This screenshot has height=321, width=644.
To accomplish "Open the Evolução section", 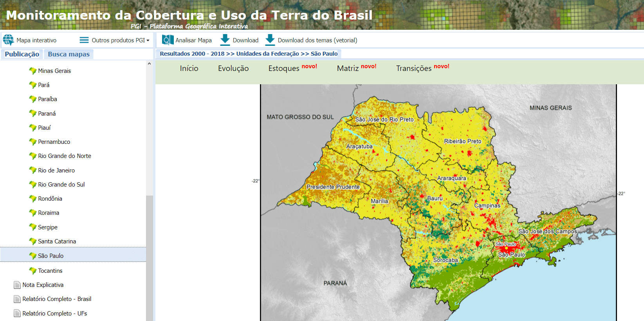I will [x=233, y=69].
